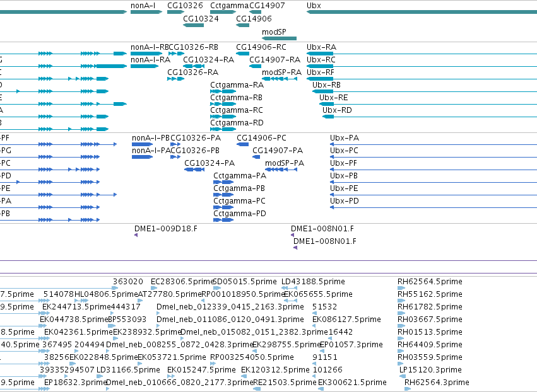Image resolution: width=537 pixels, height=392 pixels.
Task: Select protein Cctgamma-PC
Action: [239, 202]
